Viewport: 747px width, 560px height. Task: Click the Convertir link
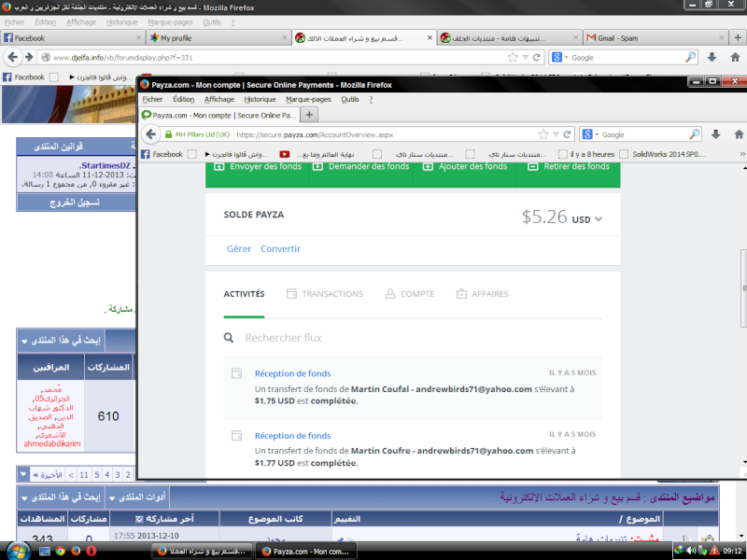(281, 248)
